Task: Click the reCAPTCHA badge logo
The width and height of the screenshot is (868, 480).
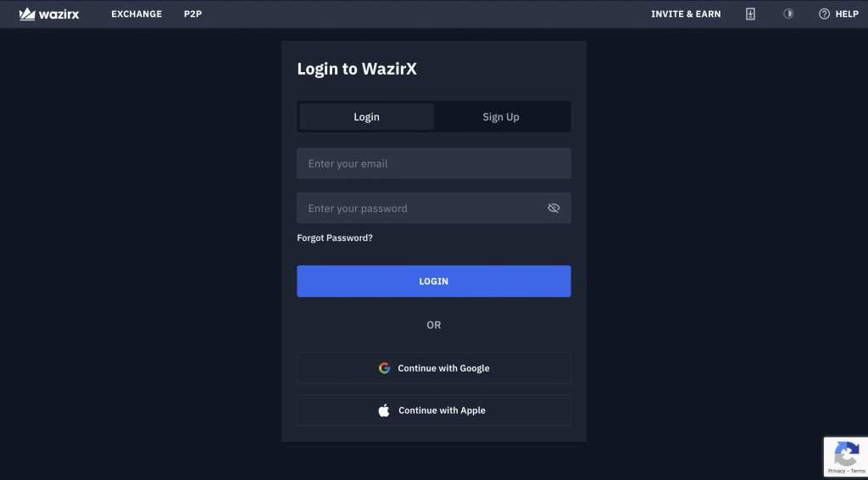Action: point(847,453)
